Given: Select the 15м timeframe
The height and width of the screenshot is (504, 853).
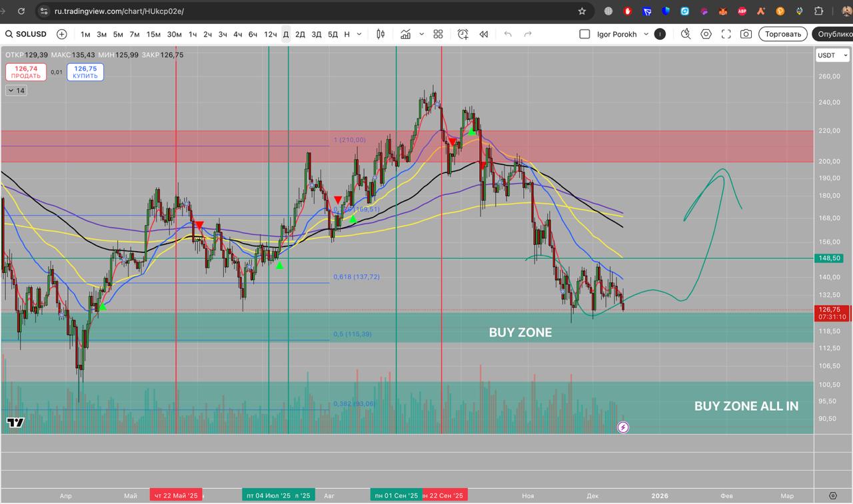Looking at the screenshot, I should point(153,34).
